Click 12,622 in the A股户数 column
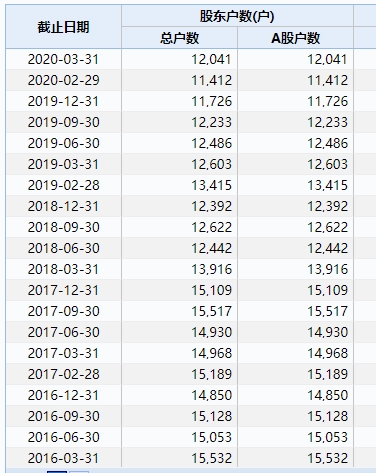376x473 pixels. point(327,227)
